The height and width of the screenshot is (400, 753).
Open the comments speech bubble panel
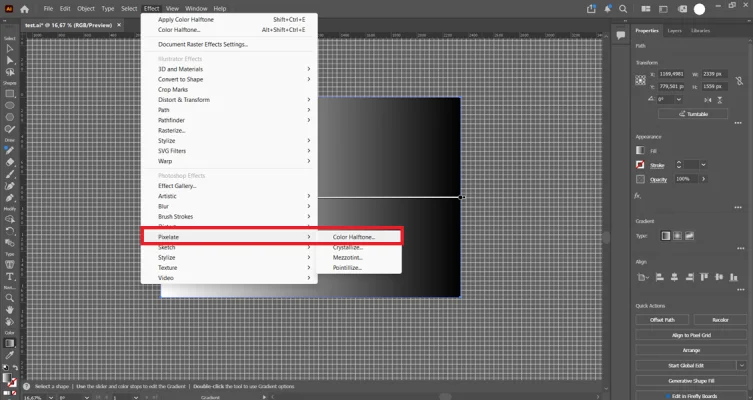point(620,35)
